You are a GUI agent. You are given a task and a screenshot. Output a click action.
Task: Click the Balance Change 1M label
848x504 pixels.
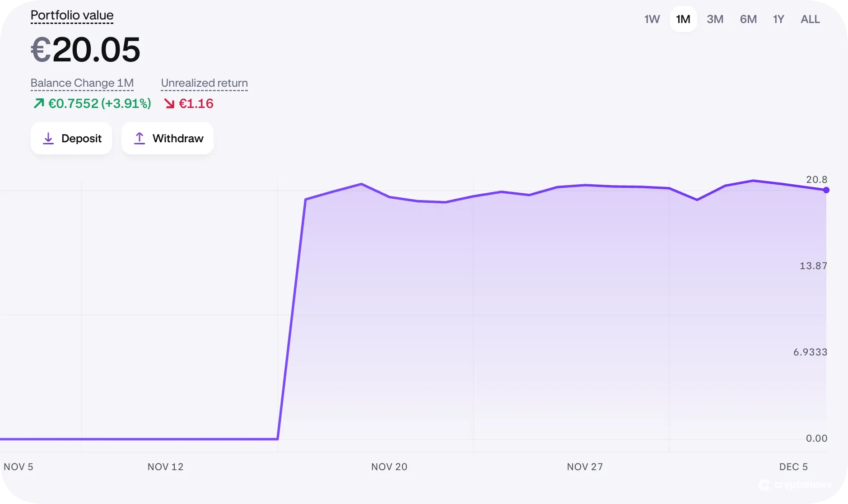82,83
